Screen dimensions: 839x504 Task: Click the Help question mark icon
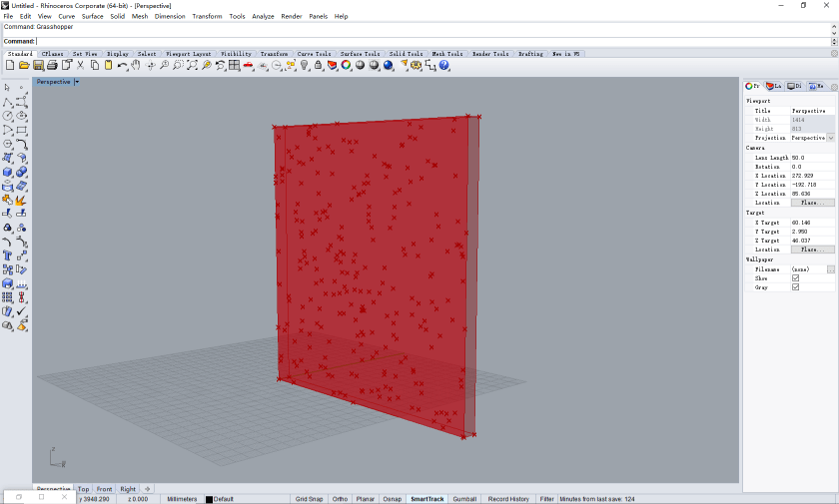tap(443, 65)
